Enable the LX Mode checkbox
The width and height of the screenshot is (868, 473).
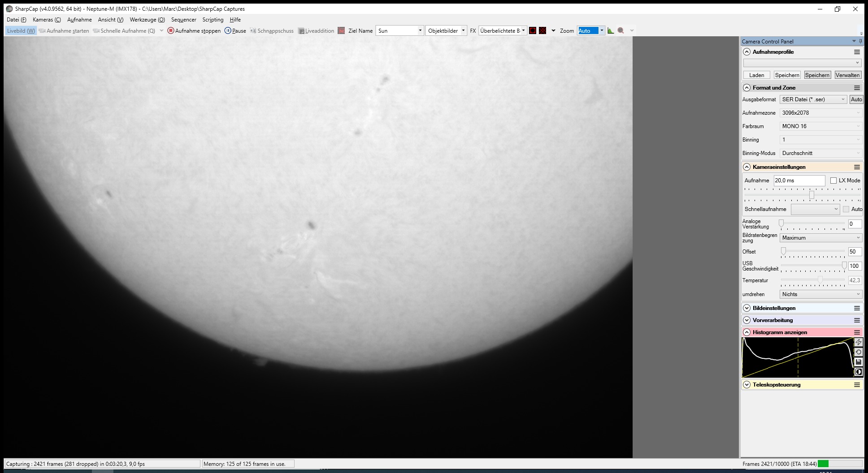coord(833,181)
